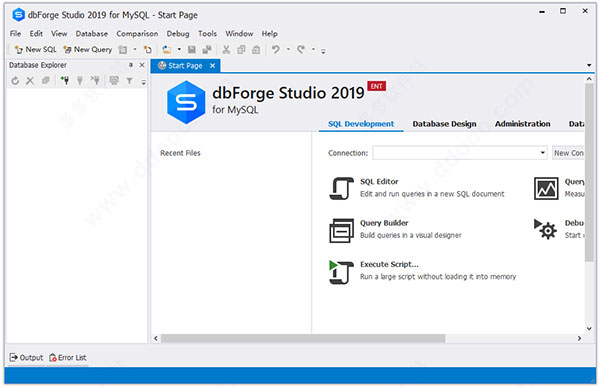Viewport: 600px width, 387px height.
Task: Open the Window menu
Action: click(x=239, y=34)
